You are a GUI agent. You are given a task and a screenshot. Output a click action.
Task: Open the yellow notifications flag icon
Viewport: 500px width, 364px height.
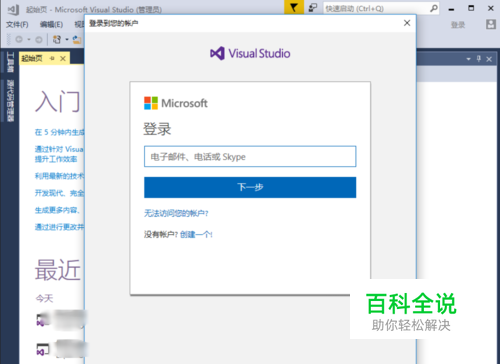(x=294, y=7)
